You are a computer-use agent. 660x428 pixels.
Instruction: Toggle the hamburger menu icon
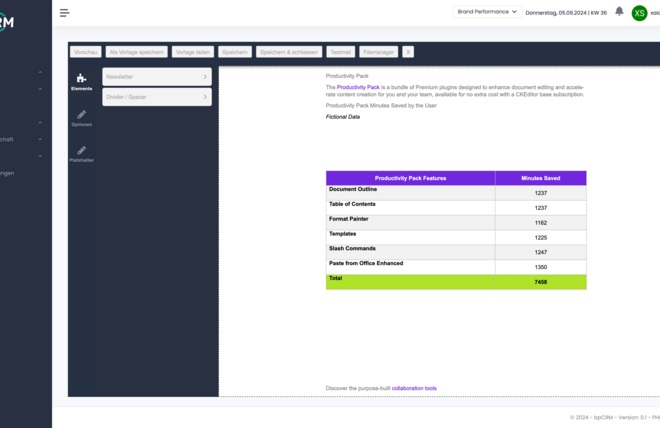point(64,13)
